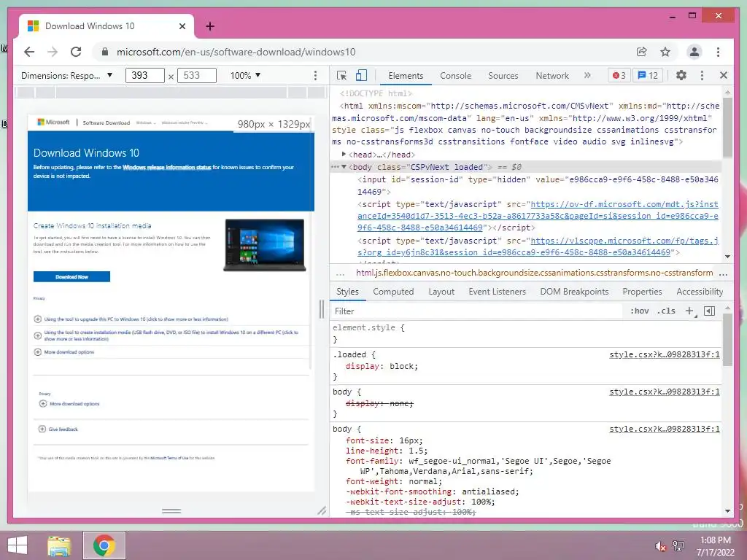Close the DevTools panel
747x560 pixels.
click(x=723, y=75)
